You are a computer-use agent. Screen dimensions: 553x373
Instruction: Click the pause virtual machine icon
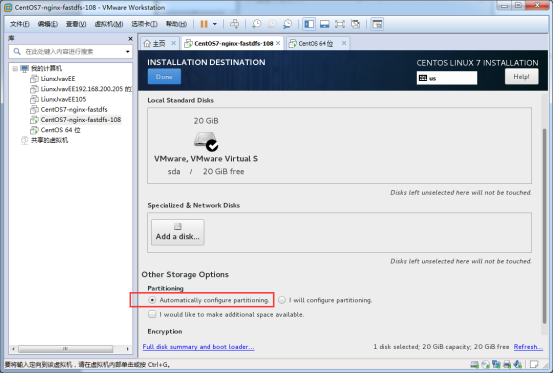pos(204,24)
